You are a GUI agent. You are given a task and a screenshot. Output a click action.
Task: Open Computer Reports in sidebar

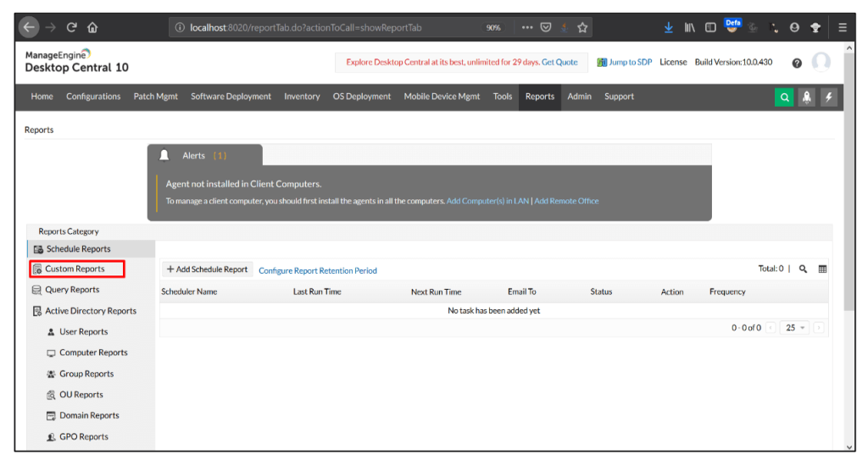coord(93,352)
